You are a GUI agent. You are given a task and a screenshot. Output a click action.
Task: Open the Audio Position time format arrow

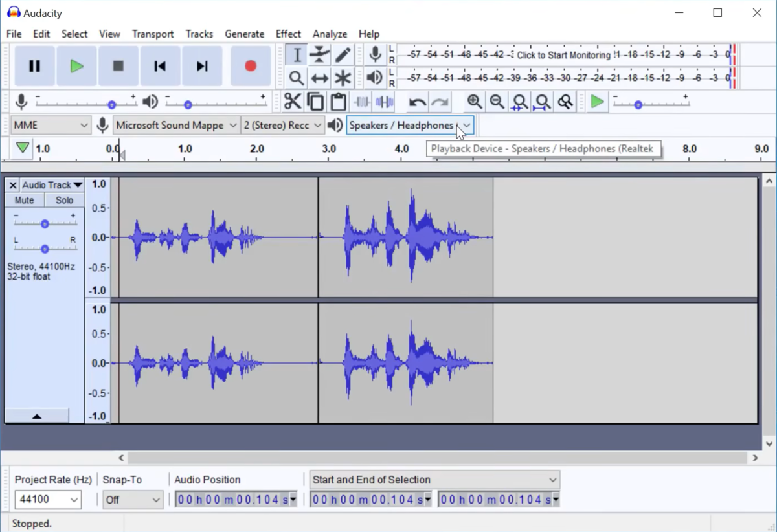(293, 500)
